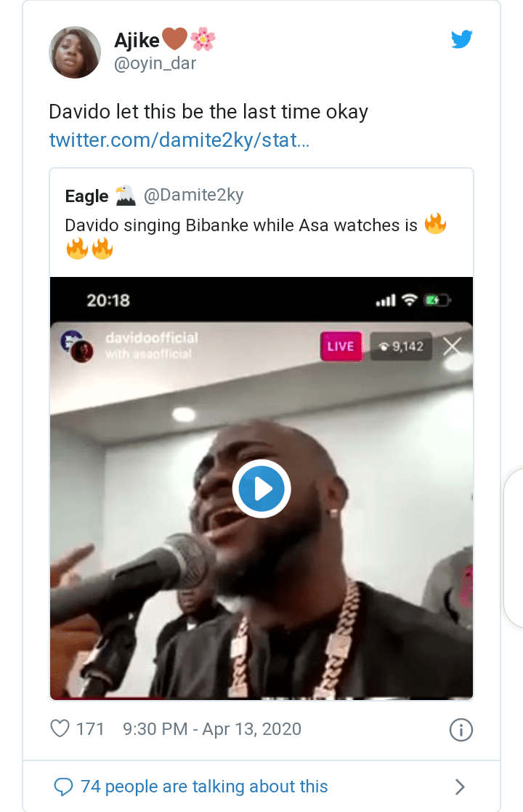The image size is (523, 812).
Task: Click the Twitter bird logo
Action: tap(461, 39)
